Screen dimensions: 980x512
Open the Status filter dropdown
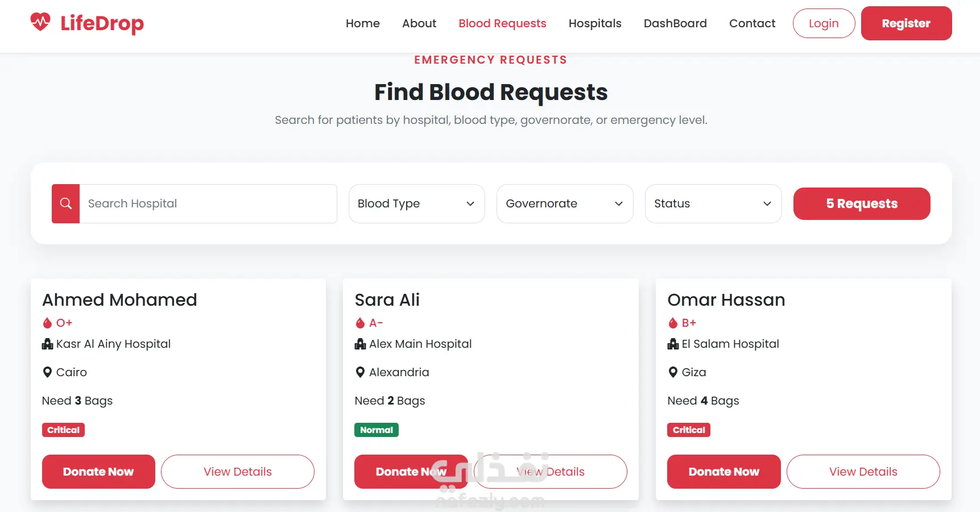713,203
